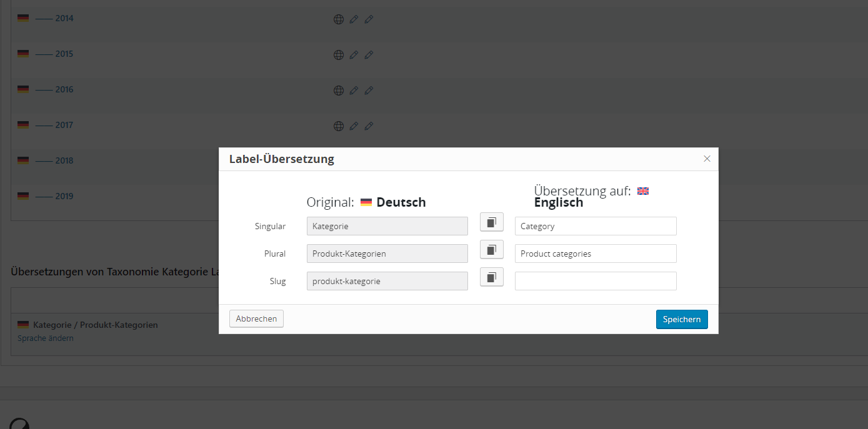Click the globe icon in the 2016 row
This screenshot has width=868, height=429.
pyautogui.click(x=339, y=91)
